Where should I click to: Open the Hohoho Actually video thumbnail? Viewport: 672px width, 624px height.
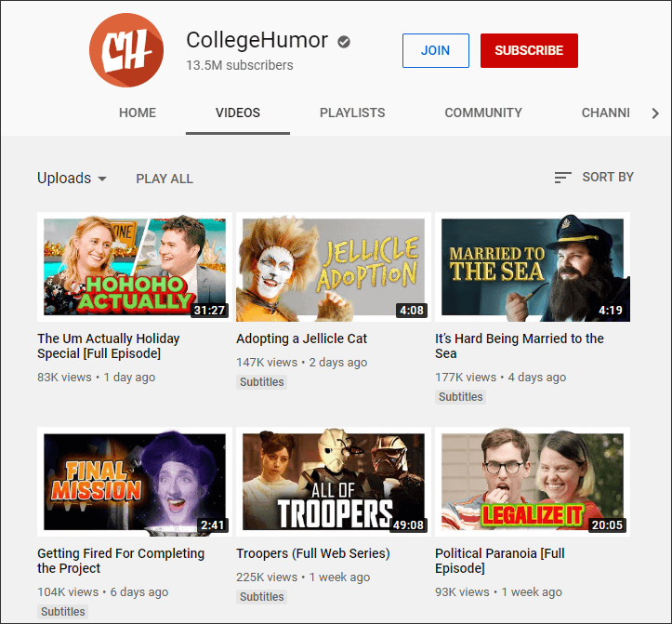pyautogui.click(x=135, y=267)
